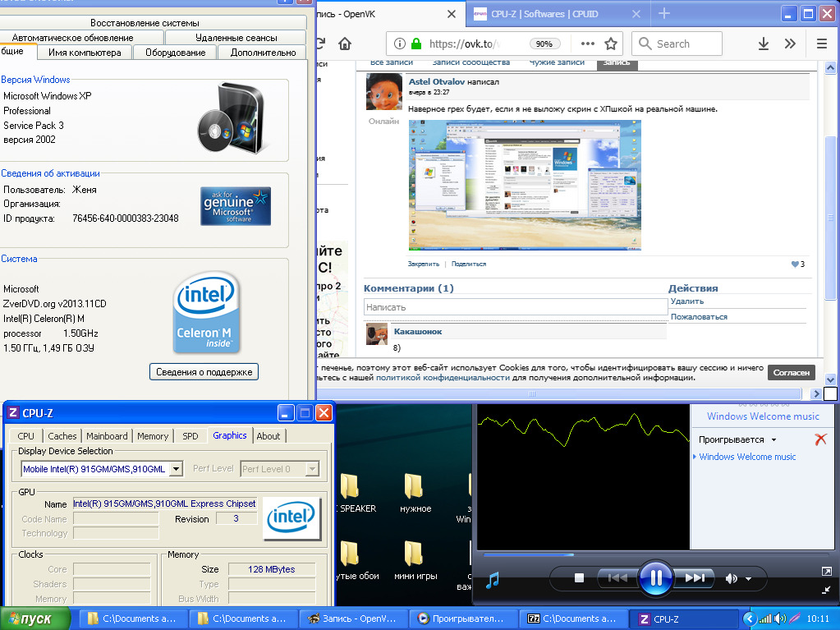Image resolution: width=840 pixels, height=630 pixels.
Task: Switch to the Mainboard tab in CPU-Z
Action: coord(107,436)
